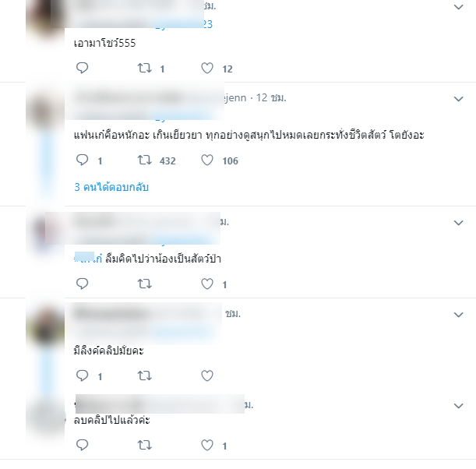Like the มีลิงค์คลิปมั้ยคะ tweet
476x469 pixels.
pos(207,376)
